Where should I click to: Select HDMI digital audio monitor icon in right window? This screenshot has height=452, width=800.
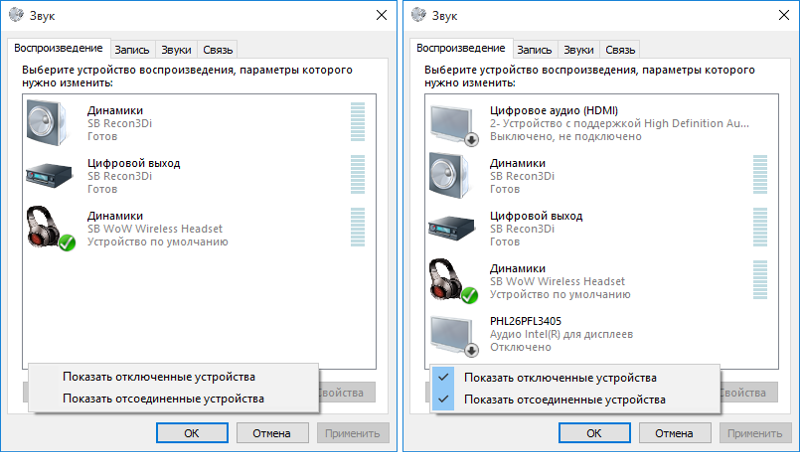(x=454, y=125)
